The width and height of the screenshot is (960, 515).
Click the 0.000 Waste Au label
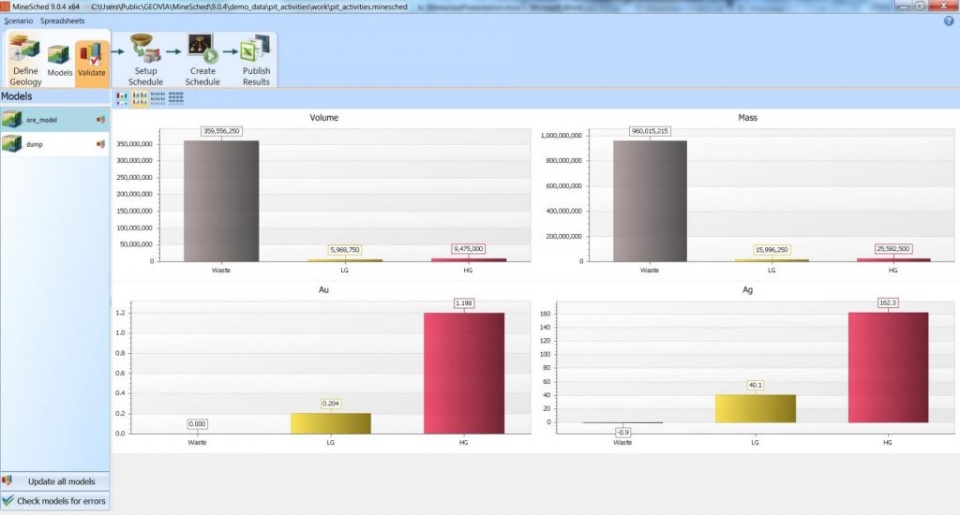click(197, 424)
